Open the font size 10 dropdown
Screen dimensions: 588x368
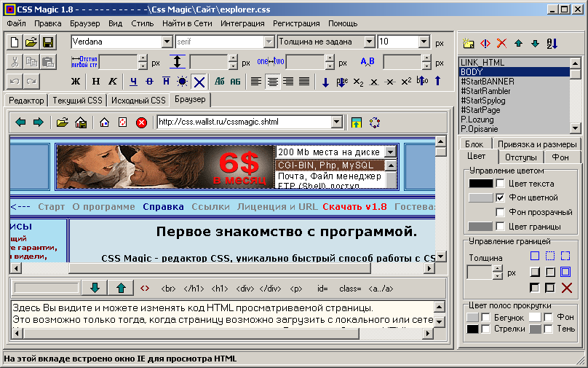(424, 42)
